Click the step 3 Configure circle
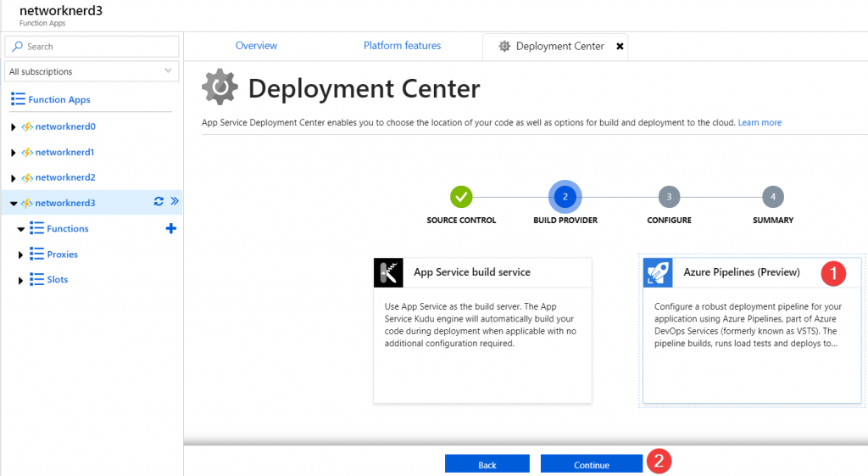This screenshot has width=868, height=476. [x=669, y=197]
